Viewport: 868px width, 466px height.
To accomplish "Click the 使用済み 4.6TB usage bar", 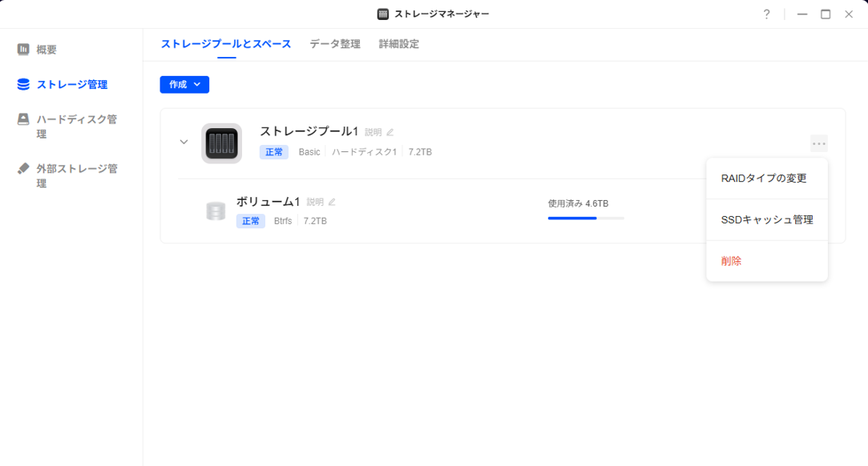I will coord(586,219).
